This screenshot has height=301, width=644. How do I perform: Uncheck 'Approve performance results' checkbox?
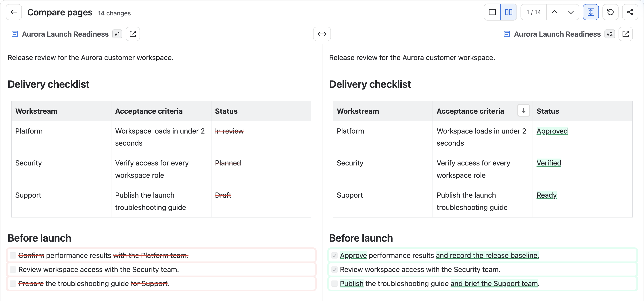[335, 255]
